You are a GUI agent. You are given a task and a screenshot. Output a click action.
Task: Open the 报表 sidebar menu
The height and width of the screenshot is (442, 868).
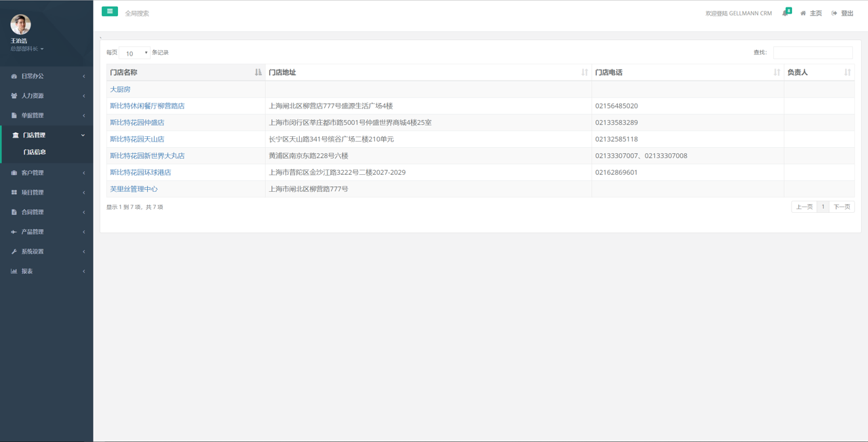coord(46,271)
